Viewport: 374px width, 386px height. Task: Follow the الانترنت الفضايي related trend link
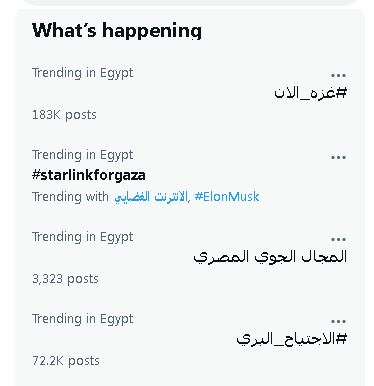coord(151,197)
